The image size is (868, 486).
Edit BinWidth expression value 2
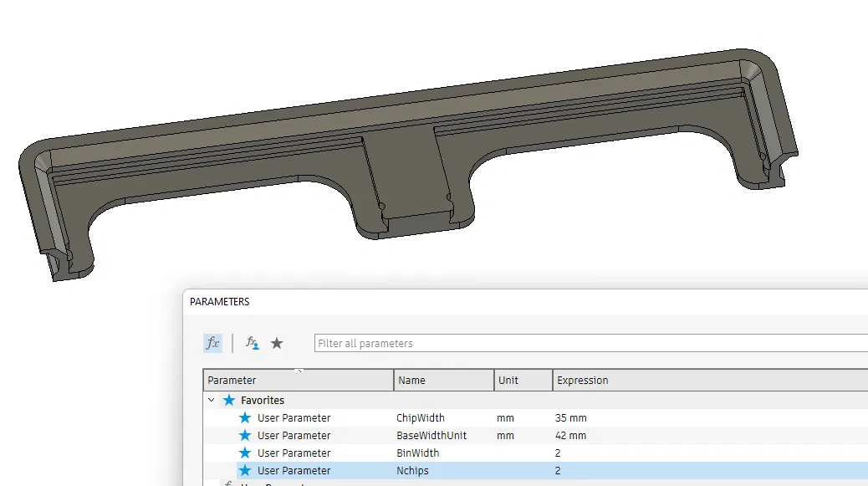pos(558,453)
